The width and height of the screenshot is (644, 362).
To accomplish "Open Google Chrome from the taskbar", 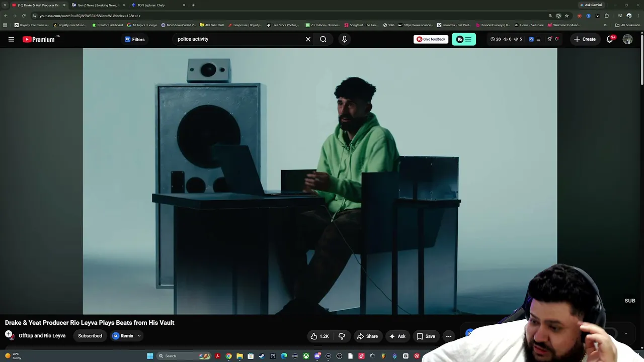I will click(x=228, y=356).
